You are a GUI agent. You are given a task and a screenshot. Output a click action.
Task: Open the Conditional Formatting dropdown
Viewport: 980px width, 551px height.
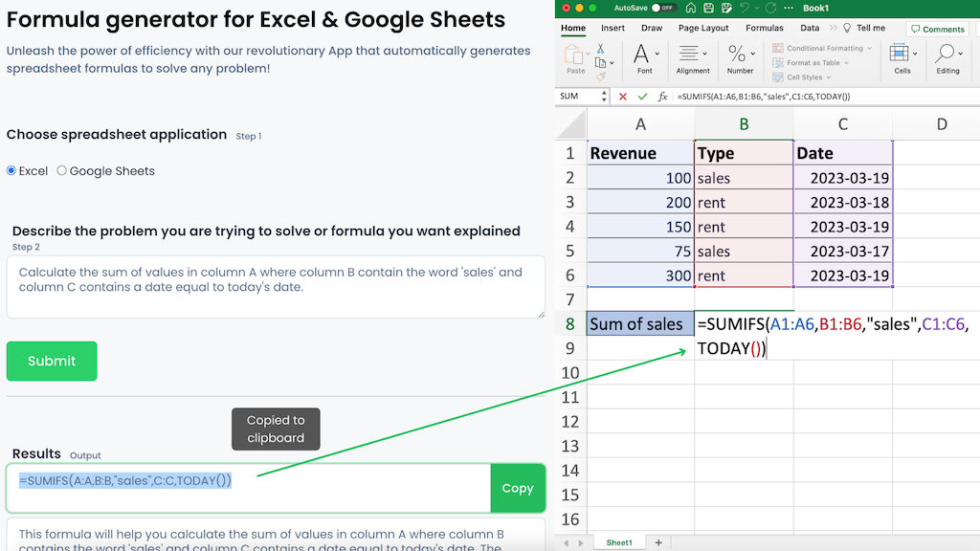point(823,48)
